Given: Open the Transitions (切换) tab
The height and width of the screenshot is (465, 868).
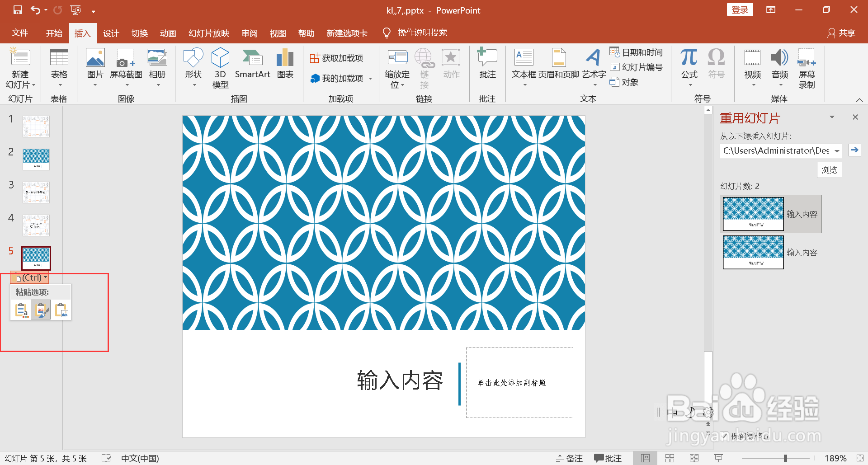Looking at the screenshot, I should (x=139, y=33).
